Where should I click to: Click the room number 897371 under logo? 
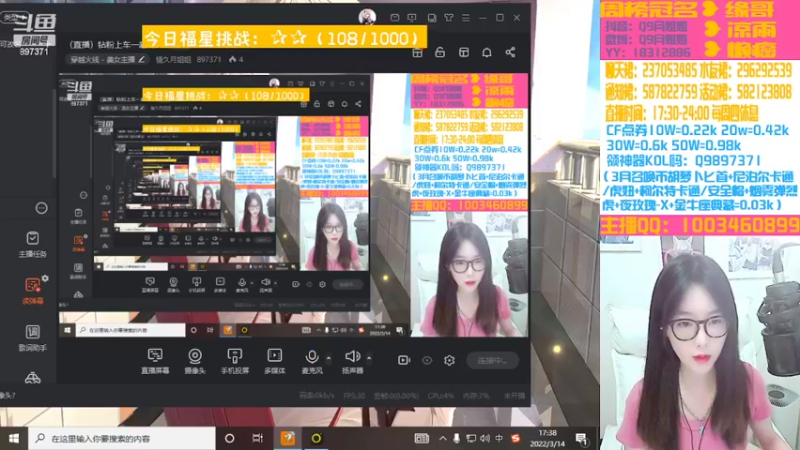coord(34,52)
